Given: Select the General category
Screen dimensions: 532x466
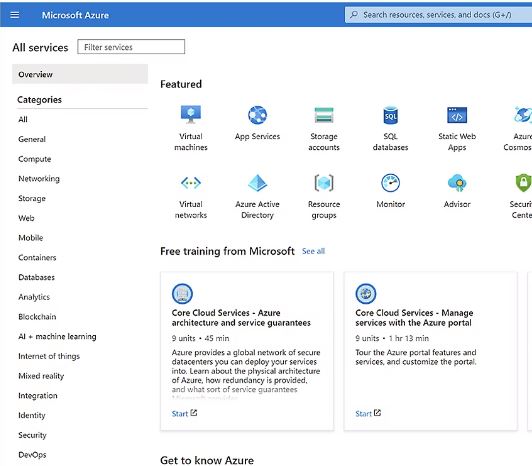Looking at the screenshot, I should pos(32,139).
